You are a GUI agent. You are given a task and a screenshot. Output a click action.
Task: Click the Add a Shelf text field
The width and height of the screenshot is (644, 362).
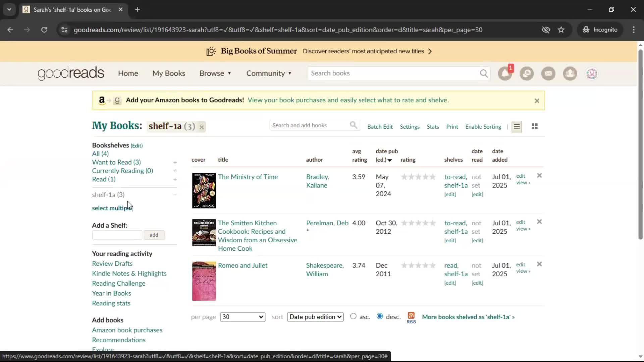117,235
